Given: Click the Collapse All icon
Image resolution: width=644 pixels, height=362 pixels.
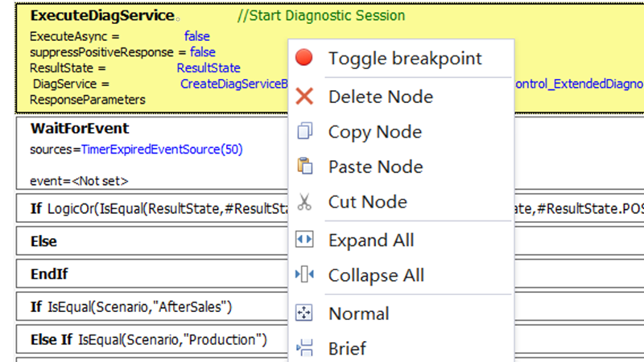Looking at the screenshot, I should pos(304,275).
